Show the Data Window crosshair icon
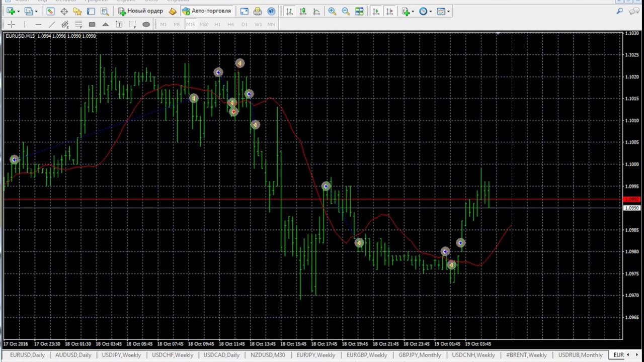This screenshot has height=362, width=644. (64, 11)
